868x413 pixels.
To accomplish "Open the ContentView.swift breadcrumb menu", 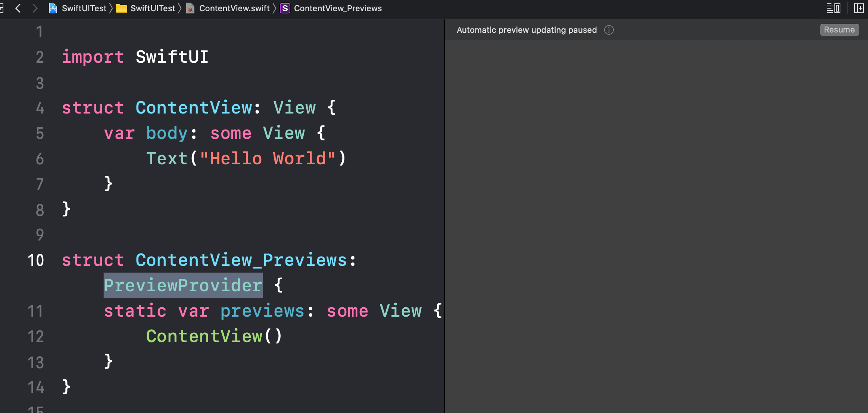I will [x=234, y=8].
